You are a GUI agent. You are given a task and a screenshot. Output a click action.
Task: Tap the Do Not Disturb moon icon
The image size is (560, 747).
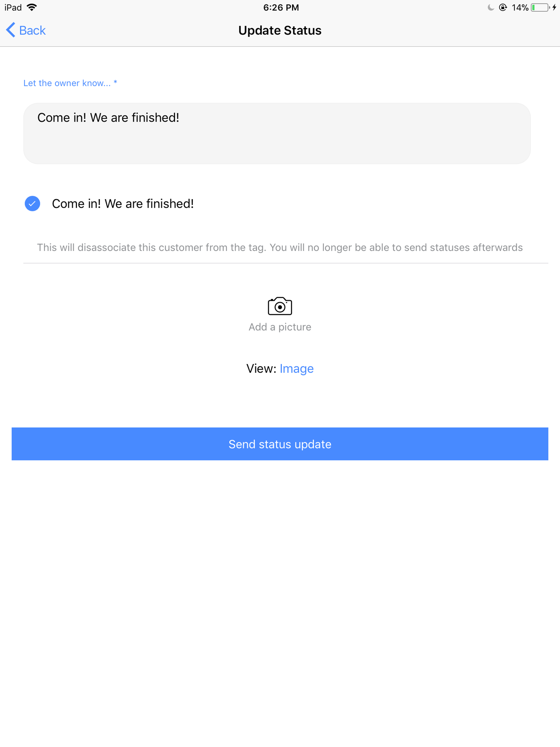coord(491,7)
